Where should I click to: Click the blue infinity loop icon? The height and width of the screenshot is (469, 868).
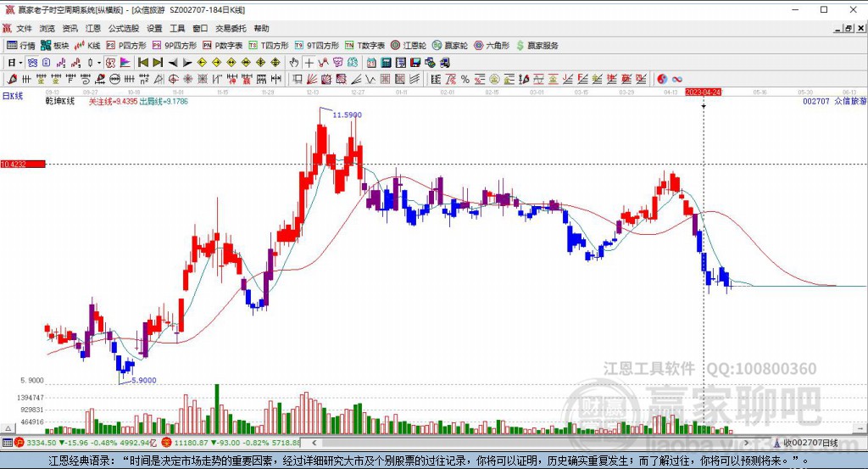677,79
